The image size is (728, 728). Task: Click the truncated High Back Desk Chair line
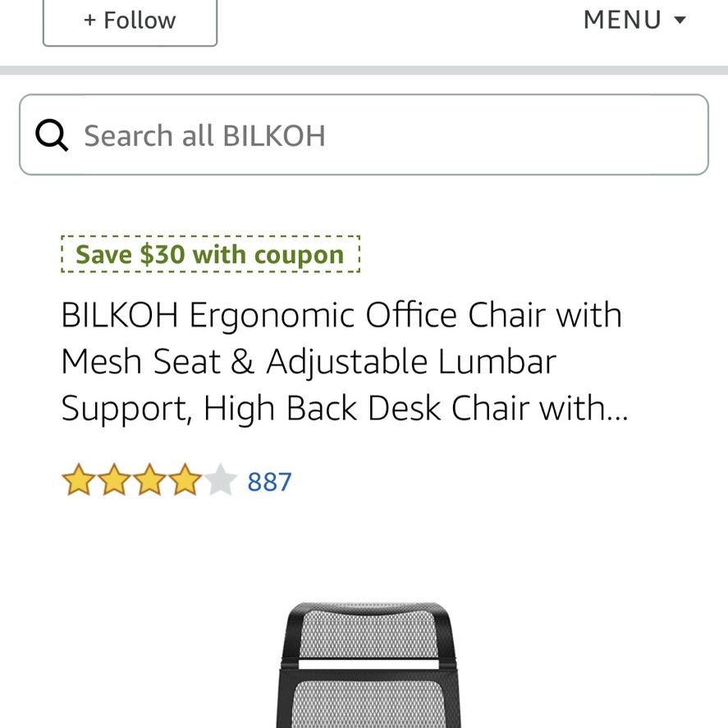(x=345, y=408)
